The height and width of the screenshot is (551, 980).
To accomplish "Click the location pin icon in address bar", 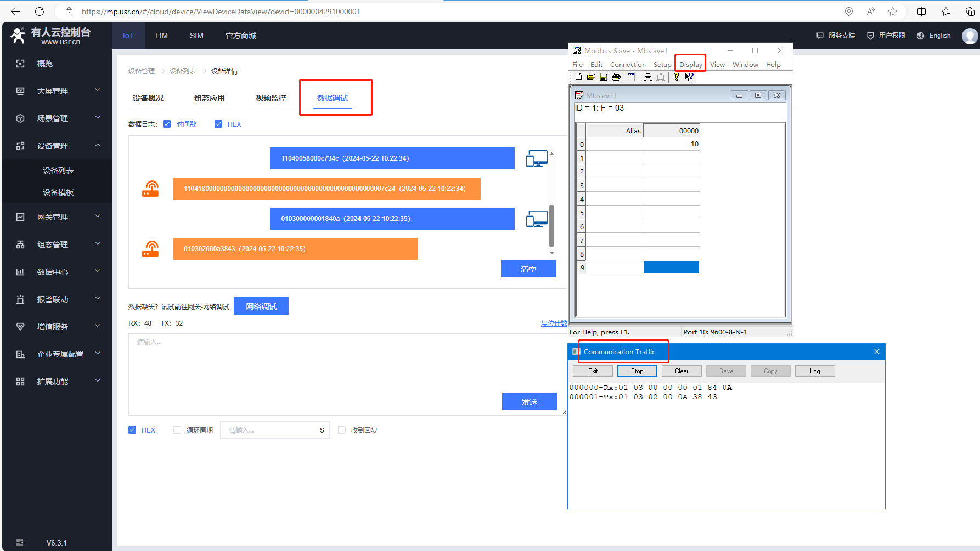I will [849, 12].
